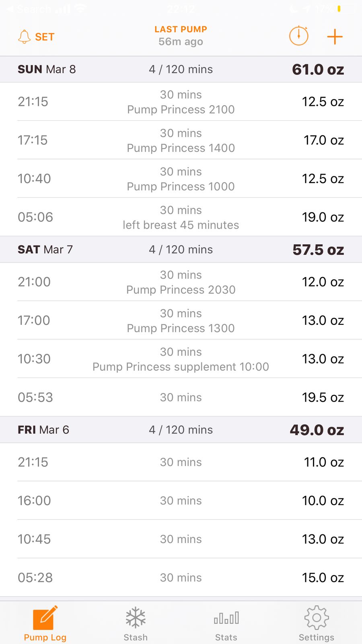The height and width of the screenshot is (644, 362).
Task: Tap the 16:00 entry with 10.0 oz
Action: point(181,501)
